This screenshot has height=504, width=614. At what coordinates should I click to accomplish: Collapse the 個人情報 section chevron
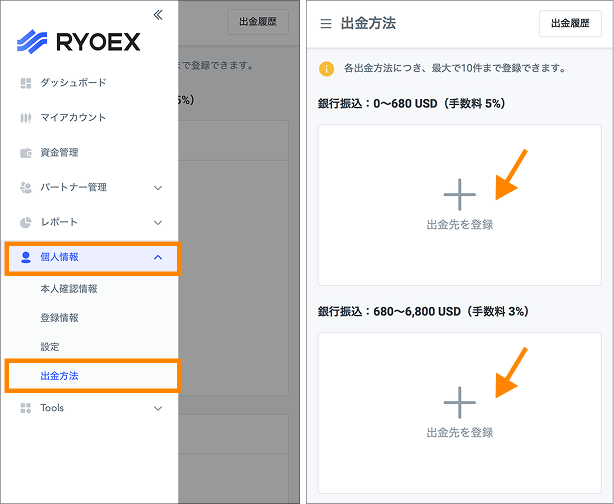pyautogui.click(x=157, y=257)
